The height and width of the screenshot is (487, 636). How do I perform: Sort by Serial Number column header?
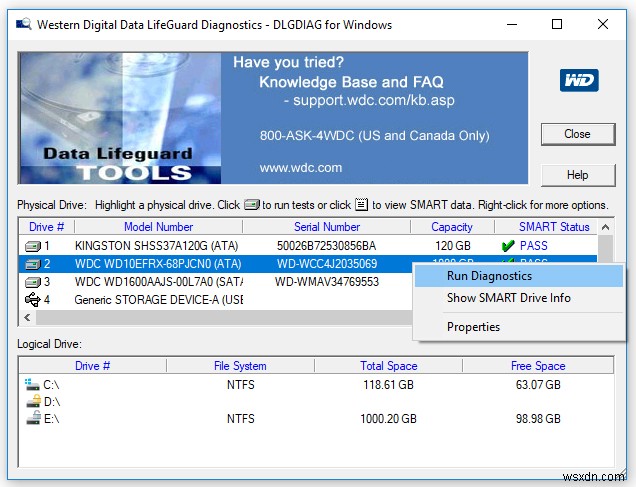(x=327, y=227)
